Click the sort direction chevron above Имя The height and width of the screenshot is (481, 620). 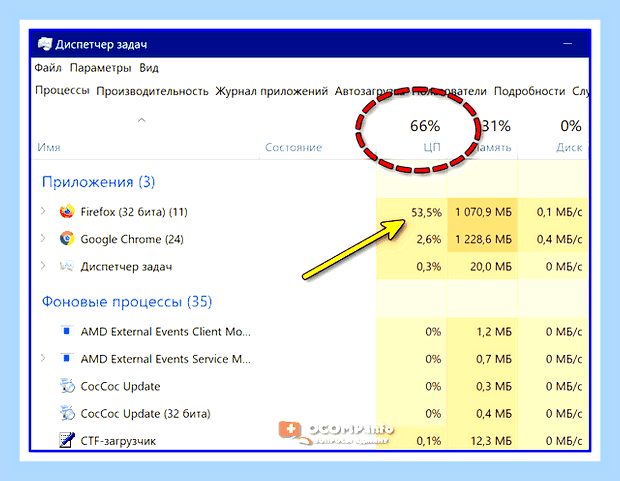point(142,120)
